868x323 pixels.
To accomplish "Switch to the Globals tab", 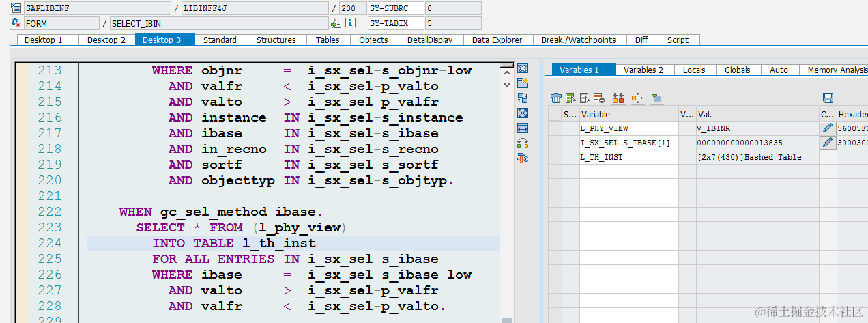I will [x=738, y=70].
